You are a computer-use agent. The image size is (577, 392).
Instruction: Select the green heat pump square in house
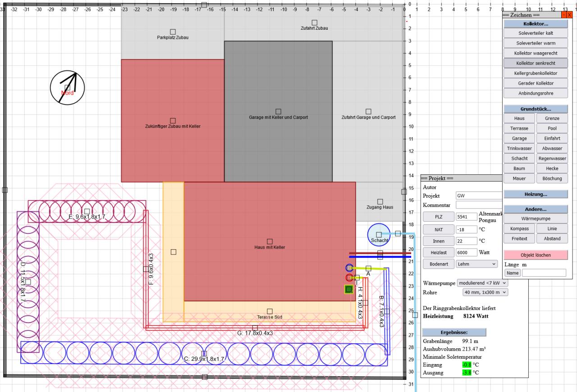coord(348,289)
